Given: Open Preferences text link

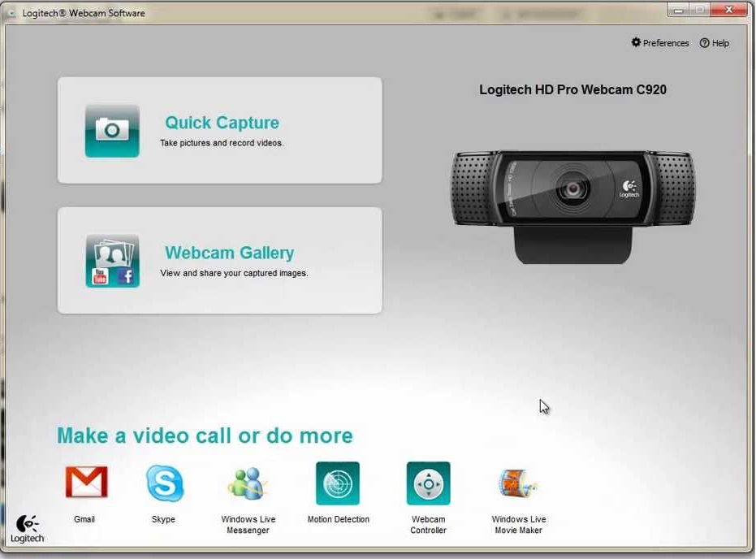Looking at the screenshot, I should (666, 43).
